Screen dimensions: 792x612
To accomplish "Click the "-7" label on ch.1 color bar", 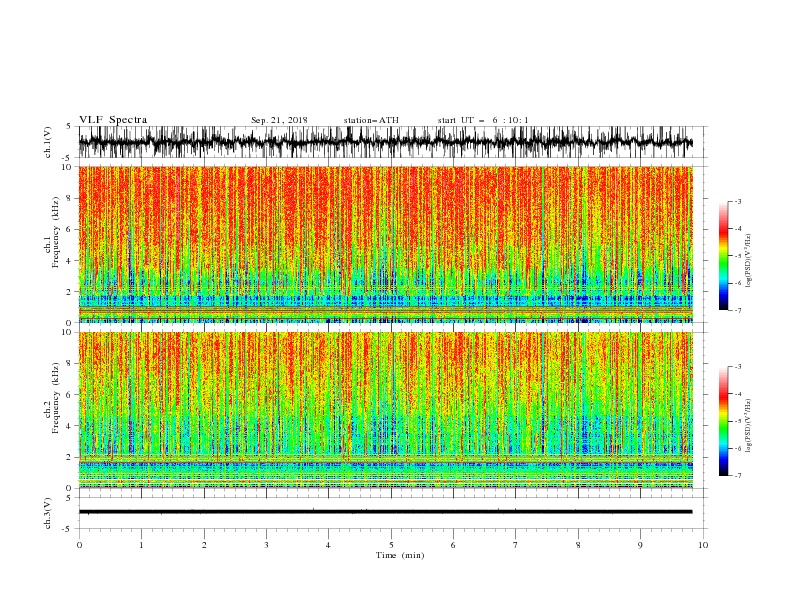I will (738, 311).
